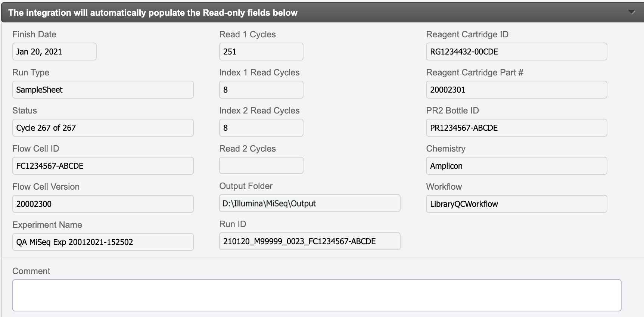Click the Read 1 Cycles field

pyautogui.click(x=261, y=52)
